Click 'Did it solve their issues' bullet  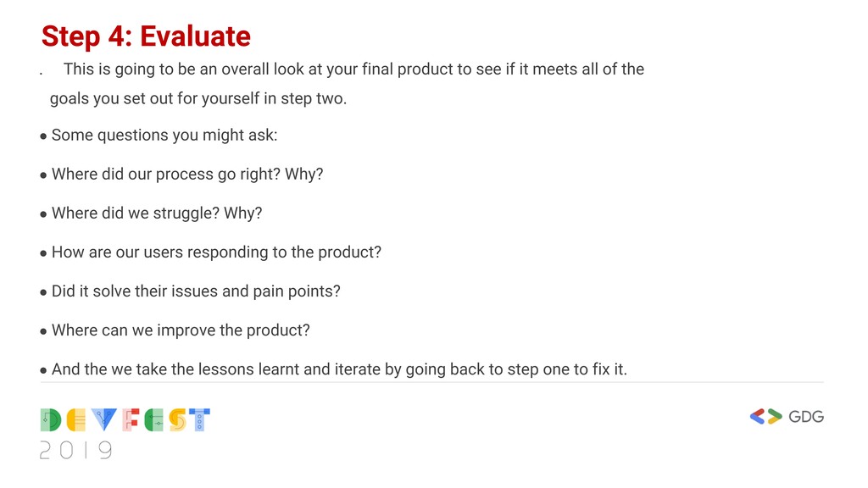196,291
